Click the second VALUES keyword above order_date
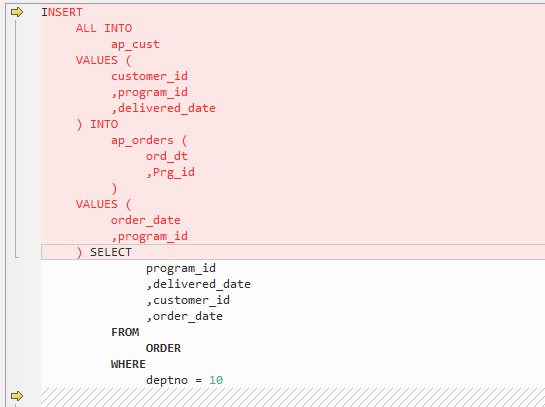Screen dimensions: 545x407 pyautogui.click(x=97, y=204)
